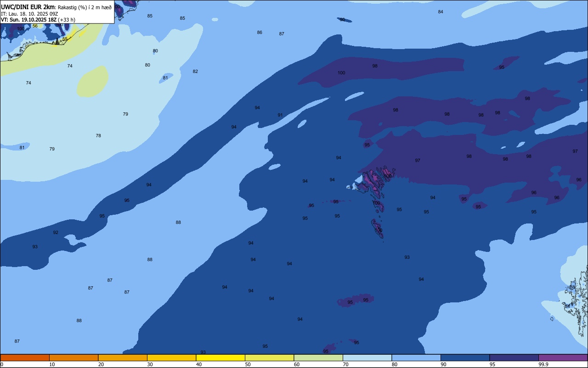Click the humidity value "92" on the map
The width and height of the screenshot is (588, 368).
click(56, 233)
